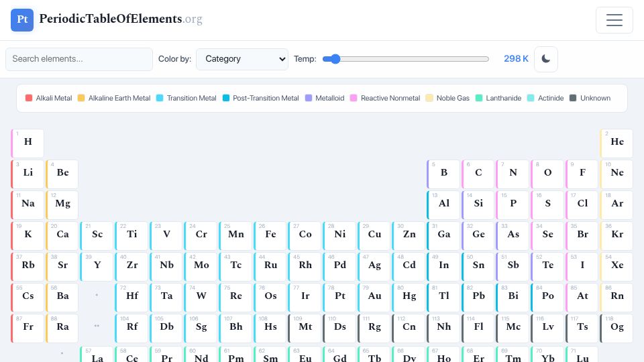Select the Polonium (Po) tile
Screen dimensions: 644x362
(547, 298)
